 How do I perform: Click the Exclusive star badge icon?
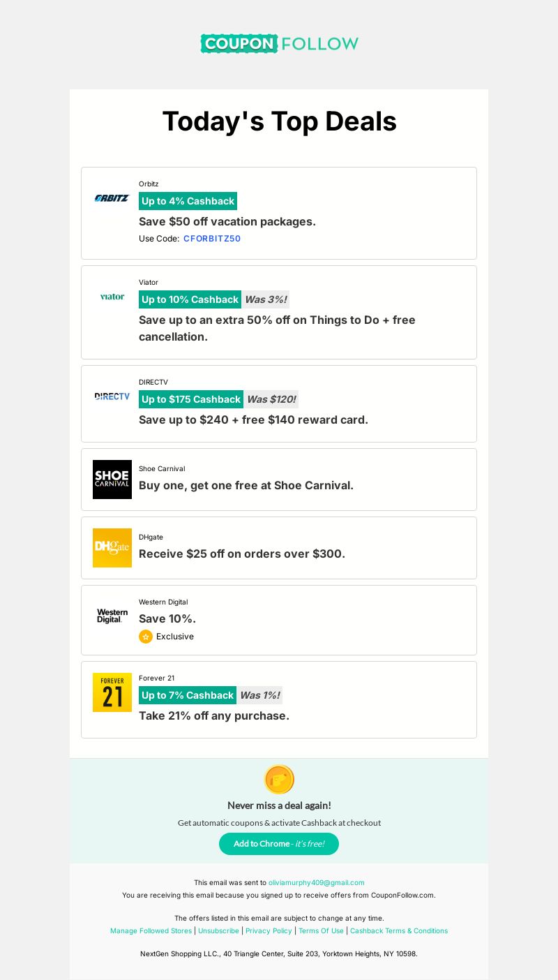coord(146,637)
